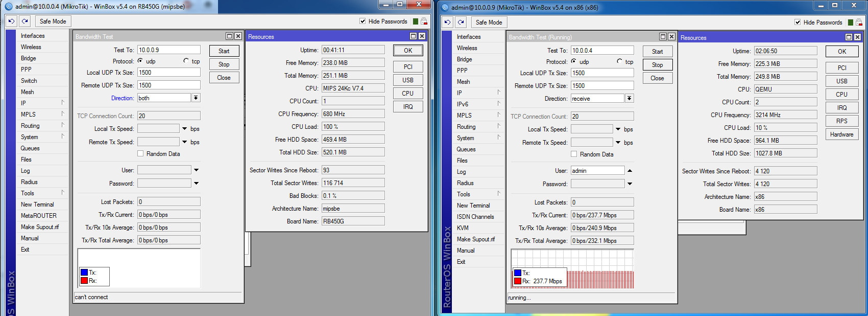This screenshot has width=868, height=316.
Task: Click undo icon in left WinBox toolbar
Action: coord(11,21)
